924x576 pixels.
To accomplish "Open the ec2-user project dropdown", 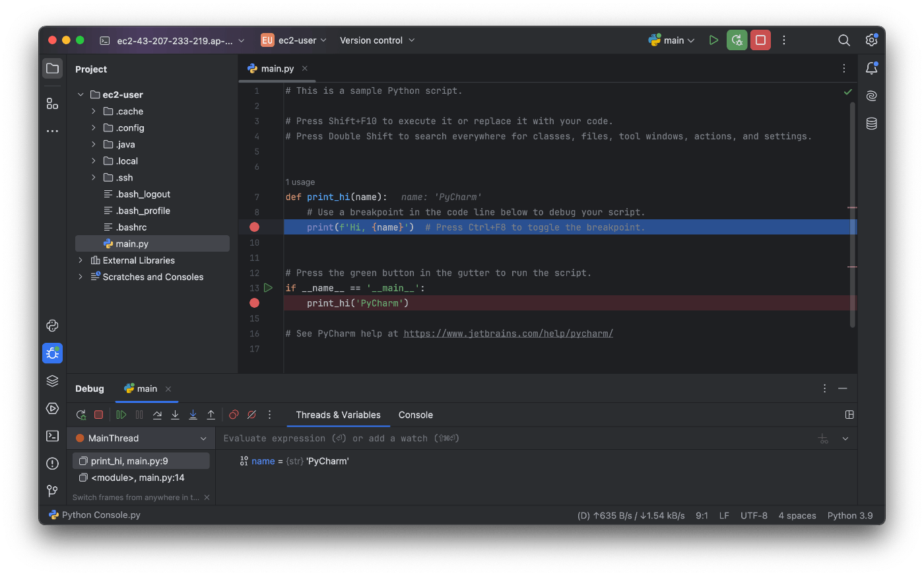I will (x=294, y=40).
